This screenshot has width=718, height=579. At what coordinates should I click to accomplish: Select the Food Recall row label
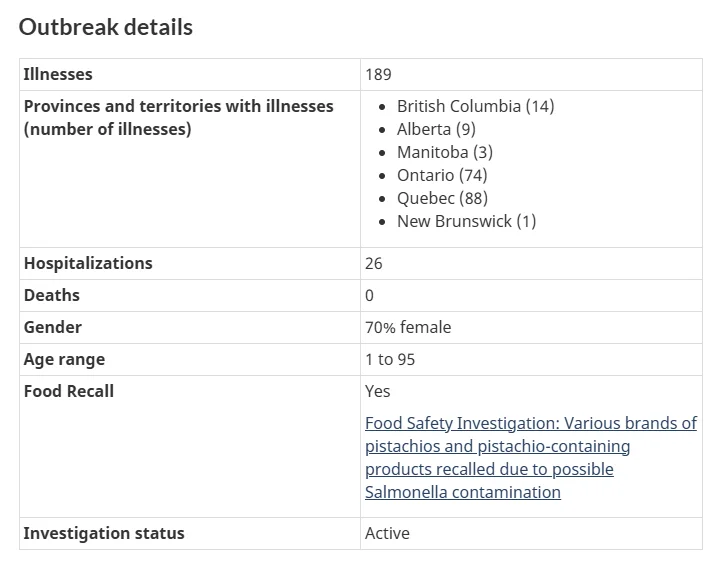[69, 392]
